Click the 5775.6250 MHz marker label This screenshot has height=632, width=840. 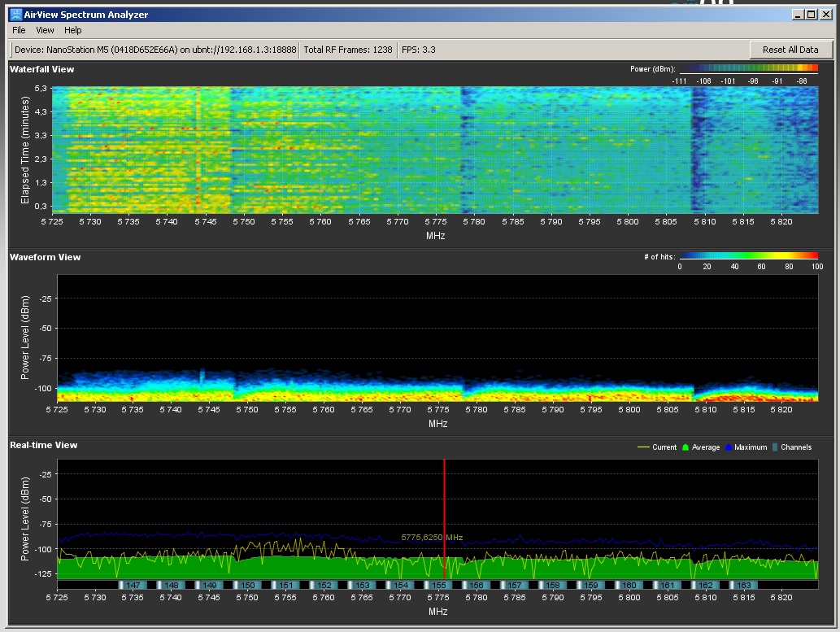click(x=432, y=537)
